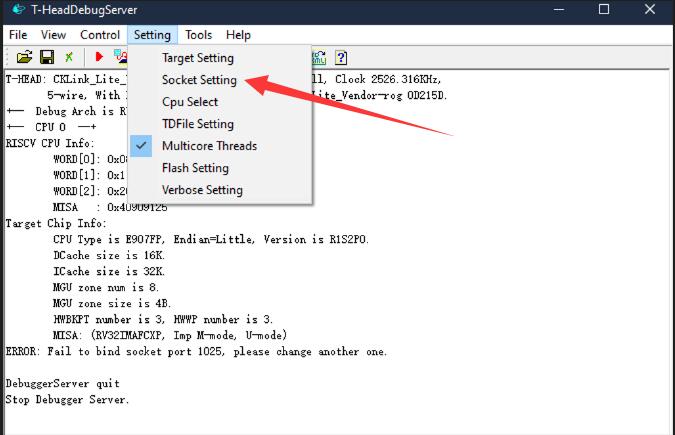Click the 'MGU zone num is 8.' line
675x435 pixels.
(x=106, y=287)
